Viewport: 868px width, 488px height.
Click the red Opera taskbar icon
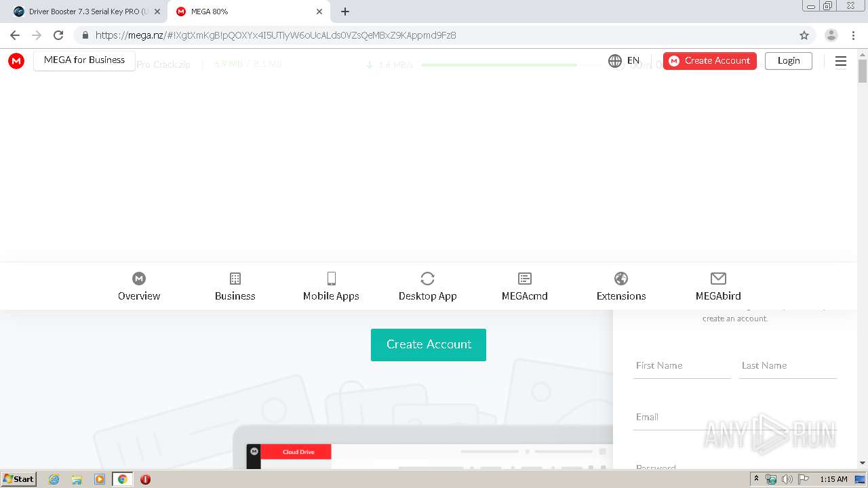[x=145, y=479]
